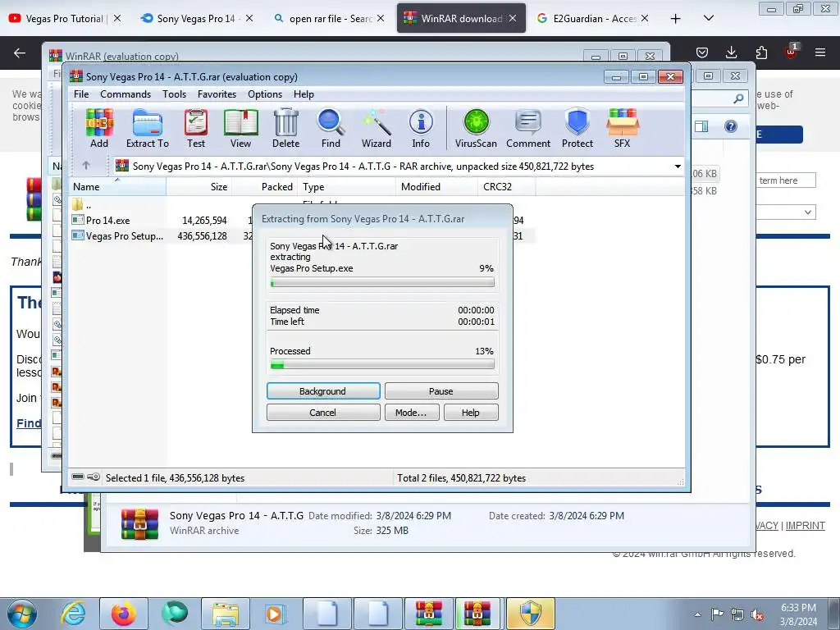Viewport: 840px width, 630px height.
Task: Sort by Modified column header
Action: pyautogui.click(x=436, y=187)
